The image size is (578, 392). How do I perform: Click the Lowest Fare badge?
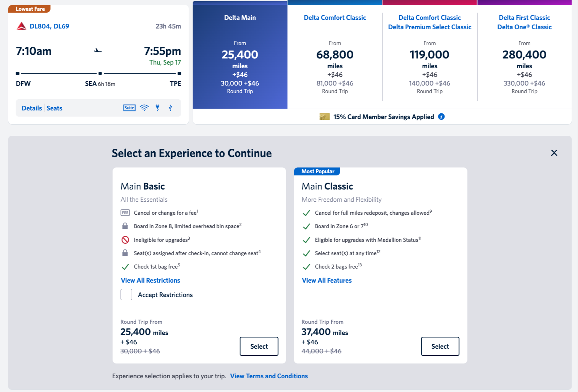click(x=30, y=9)
